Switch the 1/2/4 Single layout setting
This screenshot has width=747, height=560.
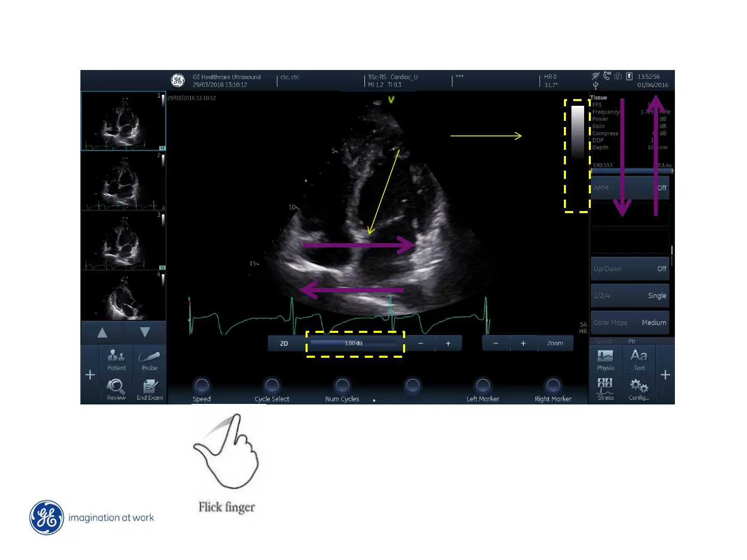(630, 296)
